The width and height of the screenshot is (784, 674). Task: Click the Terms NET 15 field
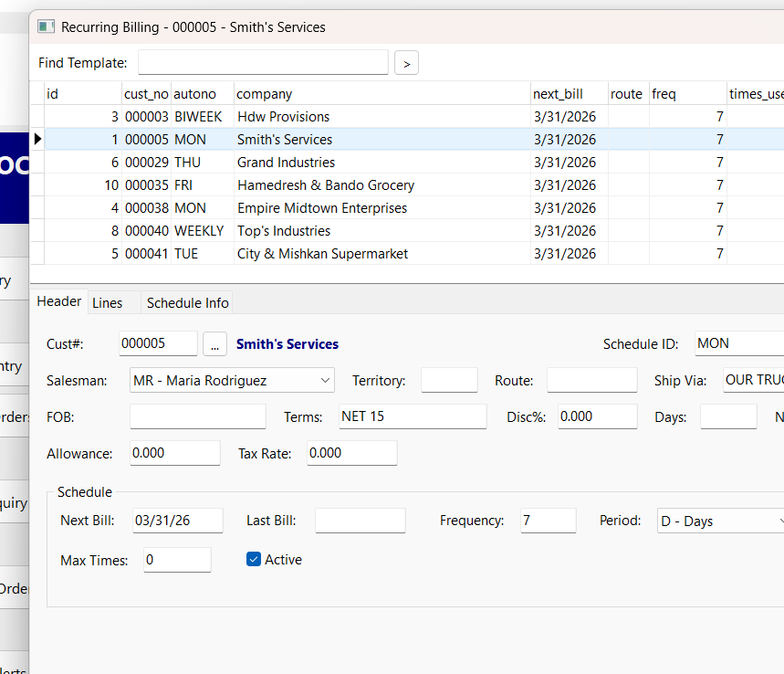(x=413, y=416)
